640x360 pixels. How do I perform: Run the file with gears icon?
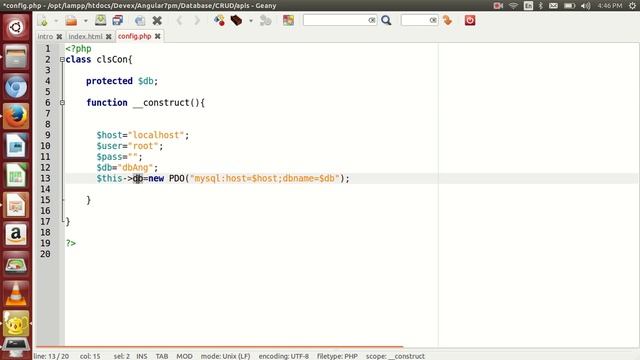[x=265, y=20]
